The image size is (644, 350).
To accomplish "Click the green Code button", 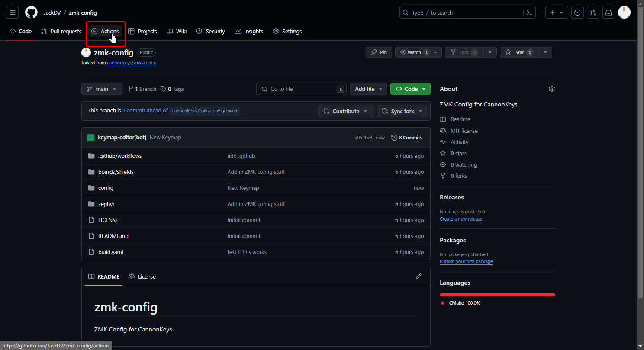I will point(410,89).
